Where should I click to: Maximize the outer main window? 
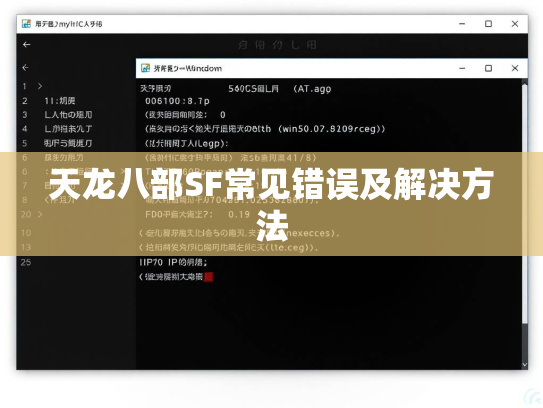pos(488,24)
